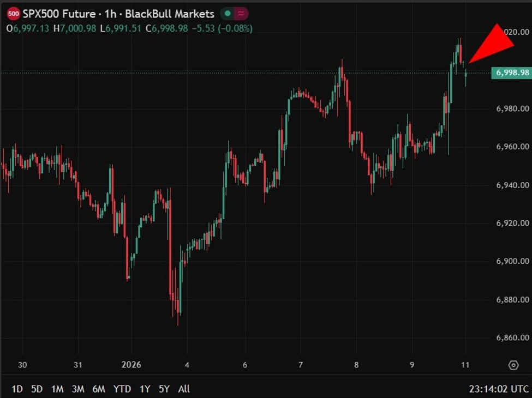The width and height of the screenshot is (532, 398).
Task: Click the red SPX500 symbol logo badge
Action: tap(14, 14)
